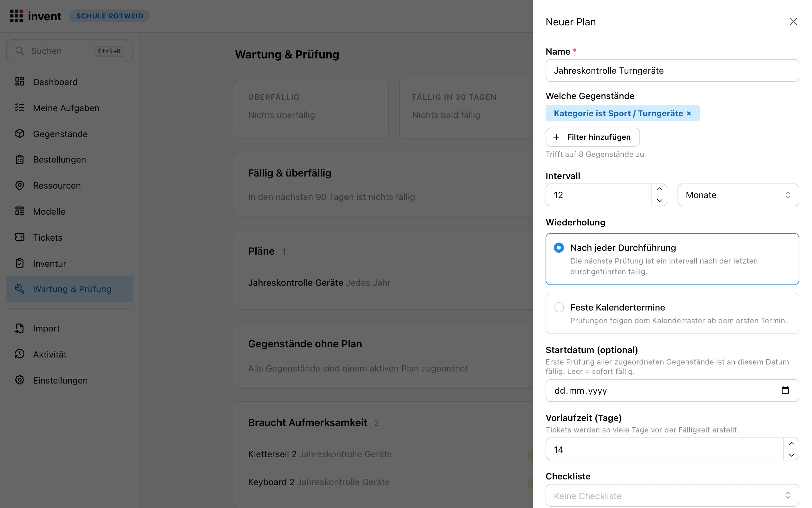
Task: Open the Jahreskontrolle Geräte plan
Action: click(296, 283)
